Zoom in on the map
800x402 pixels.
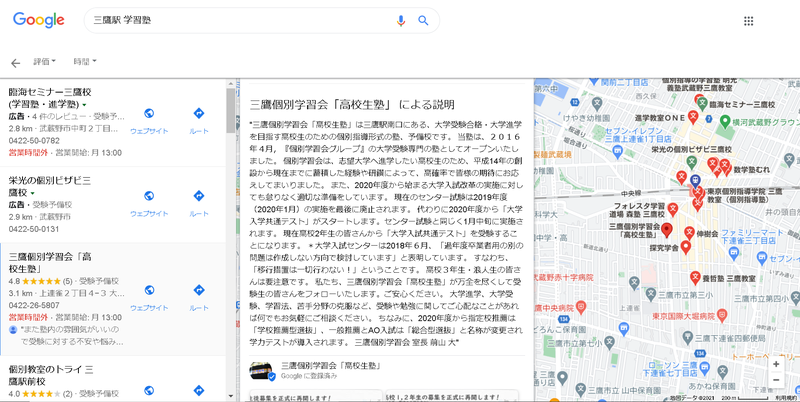point(776,364)
